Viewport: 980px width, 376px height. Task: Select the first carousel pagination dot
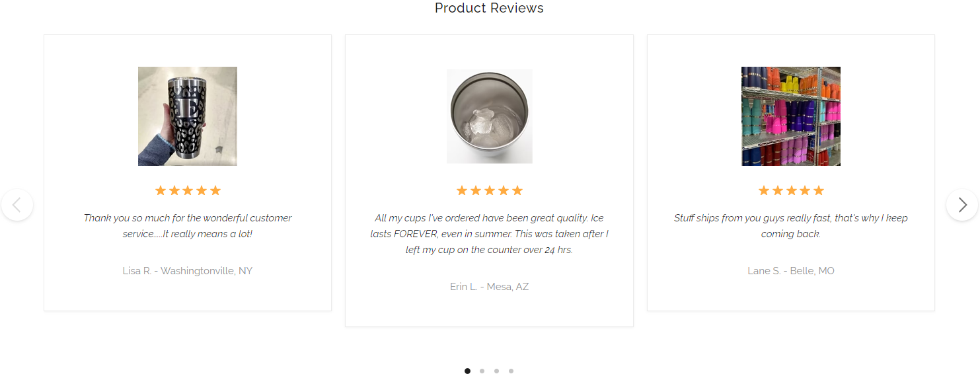coord(467,371)
